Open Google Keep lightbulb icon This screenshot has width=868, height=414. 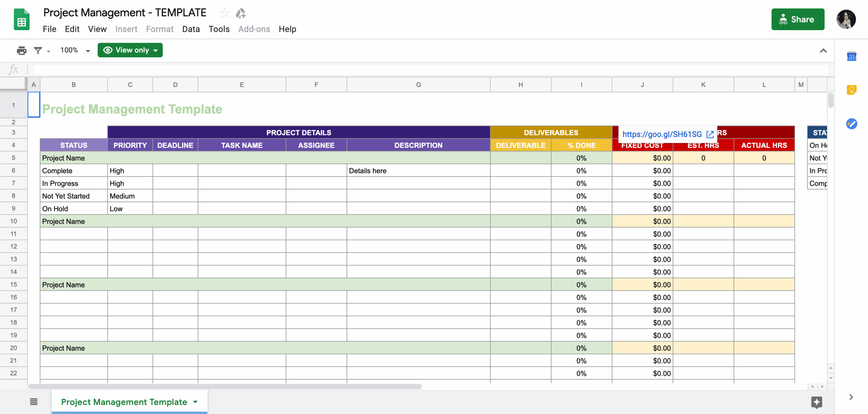[x=851, y=90]
